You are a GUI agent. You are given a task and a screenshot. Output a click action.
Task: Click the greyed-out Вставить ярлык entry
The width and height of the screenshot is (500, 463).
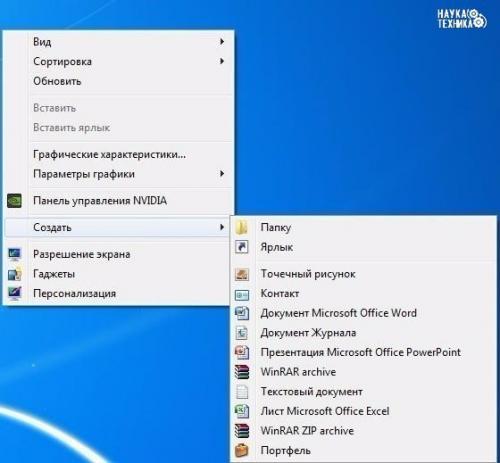point(118,127)
